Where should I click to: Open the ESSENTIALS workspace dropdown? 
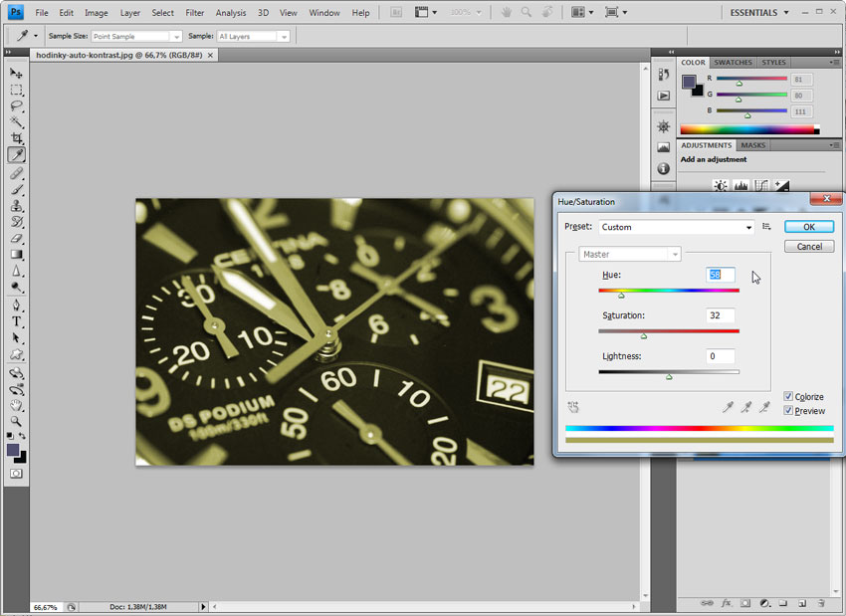[759, 13]
